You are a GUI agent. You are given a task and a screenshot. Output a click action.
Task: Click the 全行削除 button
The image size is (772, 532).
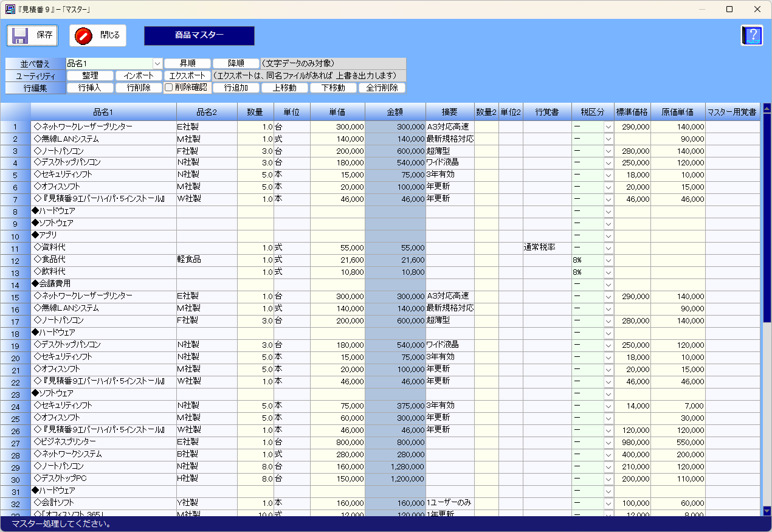point(382,88)
